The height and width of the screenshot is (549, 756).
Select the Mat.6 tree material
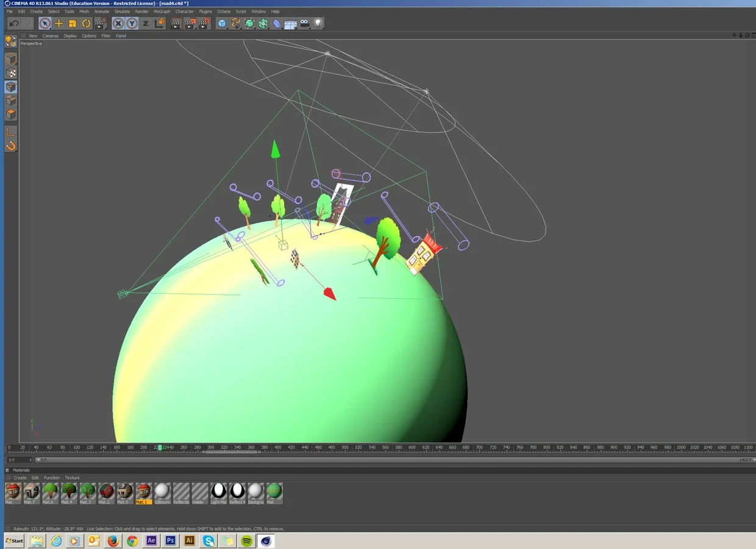[50, 493]
